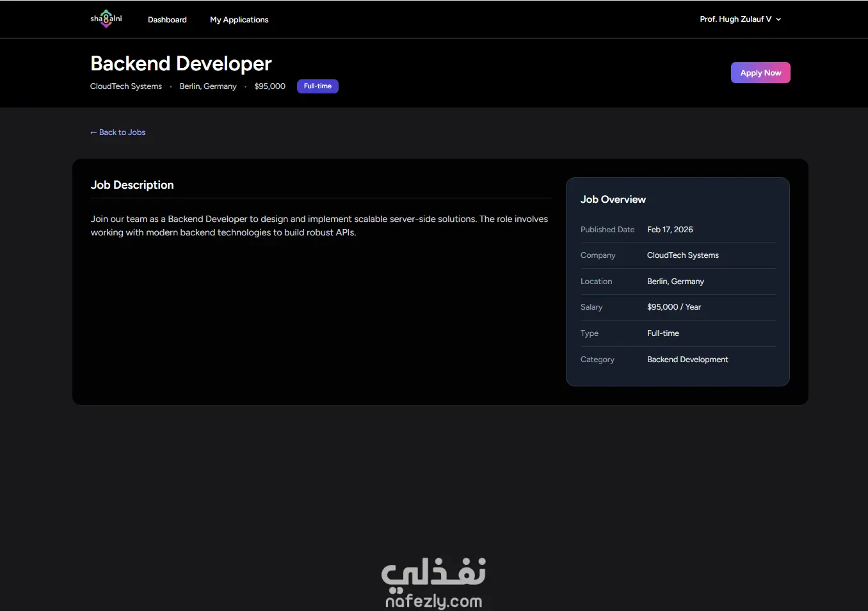868x611 pixels.
Task: Select the Backend Developer title
Action: click(181, 63)
